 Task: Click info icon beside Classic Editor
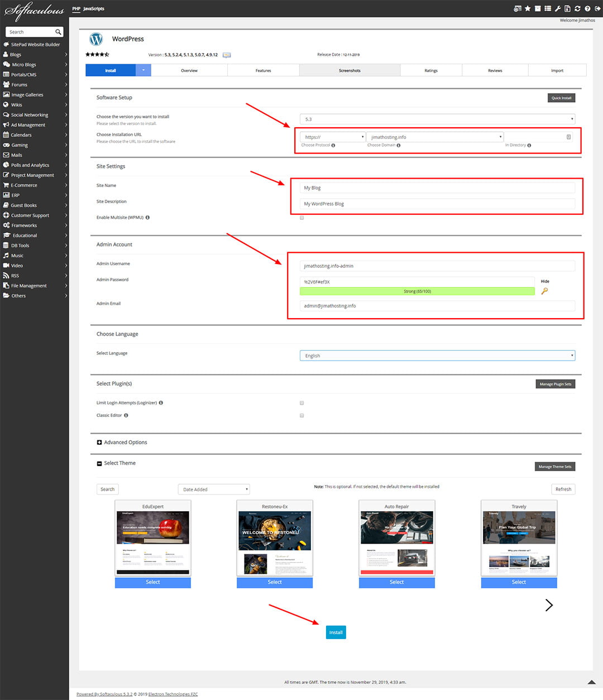pyautogui.click(x=126, y=415)
